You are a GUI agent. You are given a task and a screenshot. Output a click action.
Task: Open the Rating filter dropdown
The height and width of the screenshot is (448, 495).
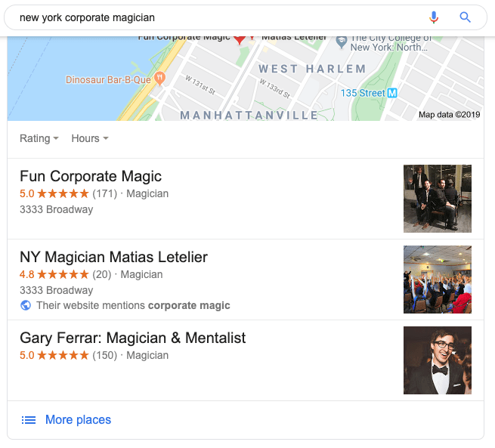point(39,138)
